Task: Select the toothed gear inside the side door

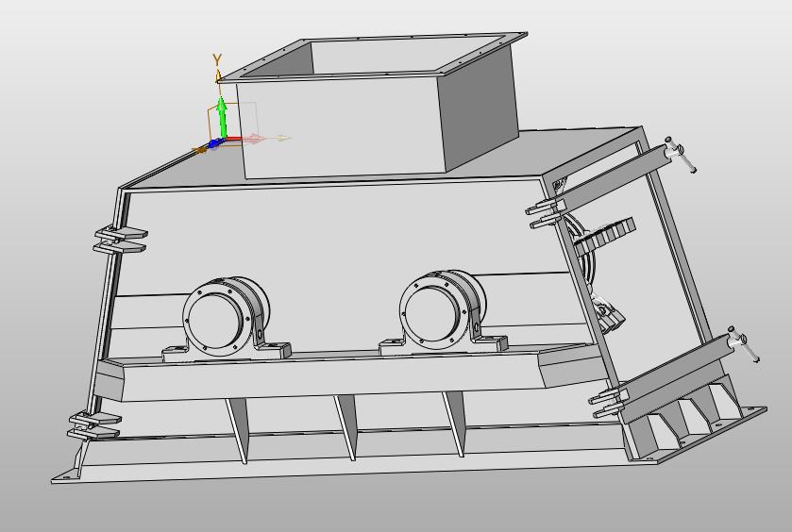Action: pos(605,235)
